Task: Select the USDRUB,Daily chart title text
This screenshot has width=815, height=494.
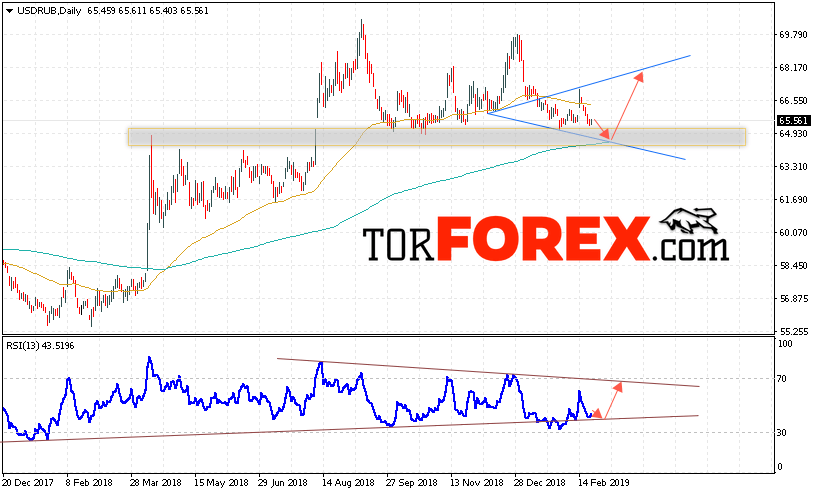Action: (49, 10)
